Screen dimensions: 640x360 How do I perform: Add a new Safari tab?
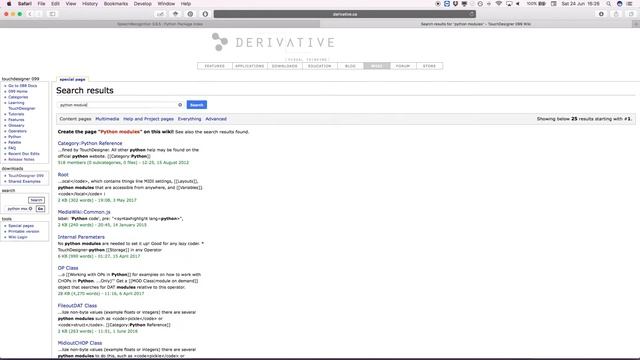click(x=636, y=24)
